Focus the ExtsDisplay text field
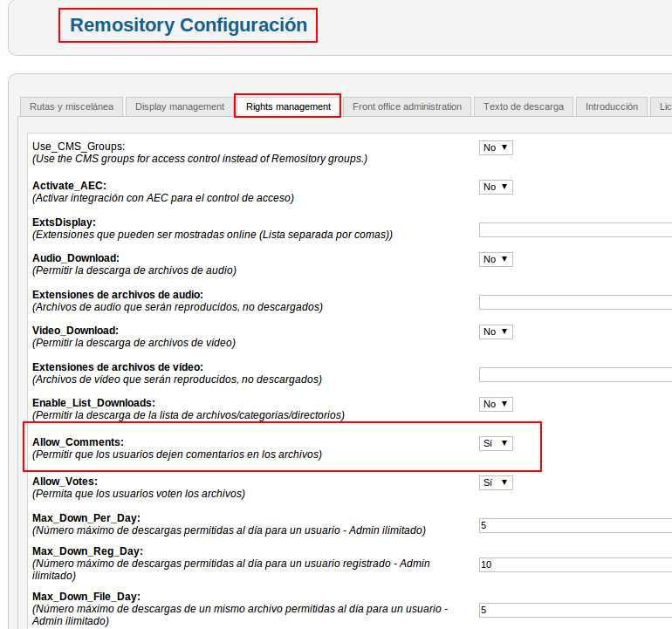The height and width of the screenshot is (629, 672). [575, 230]
